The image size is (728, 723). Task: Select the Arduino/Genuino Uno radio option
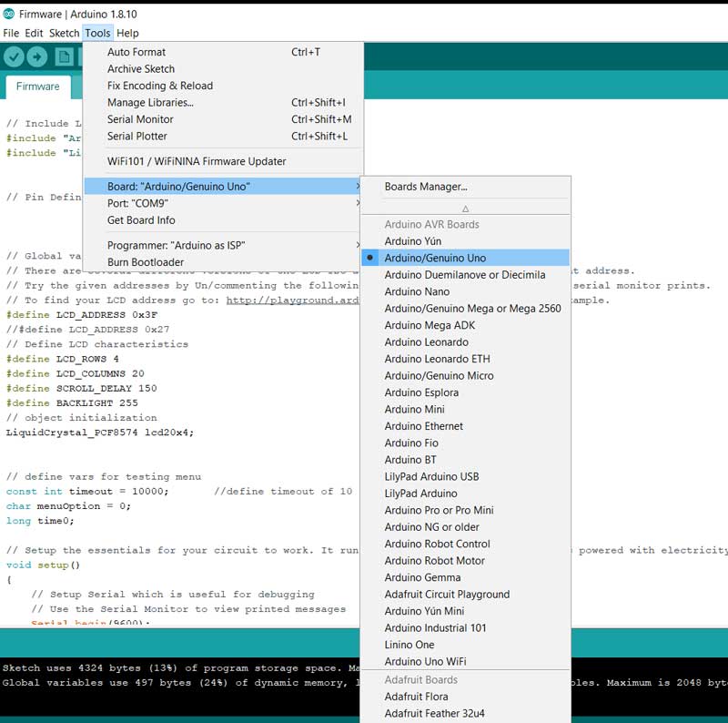(x=465, y=258)
